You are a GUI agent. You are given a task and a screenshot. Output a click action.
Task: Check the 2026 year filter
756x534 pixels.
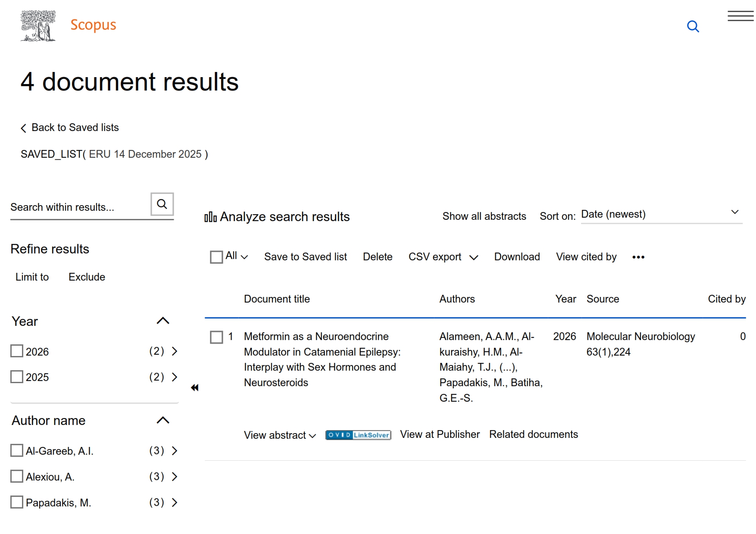click(x=17, y=351)
